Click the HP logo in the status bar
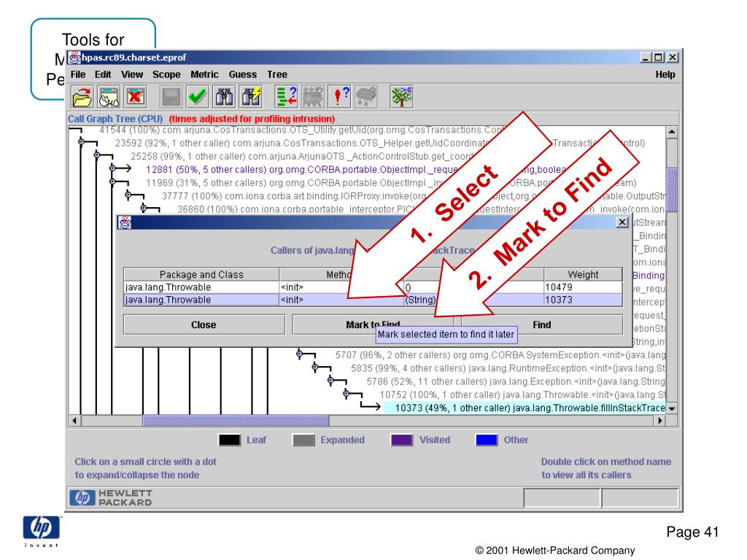This screenshot has width=747, height=560. (x=82, y=497)
